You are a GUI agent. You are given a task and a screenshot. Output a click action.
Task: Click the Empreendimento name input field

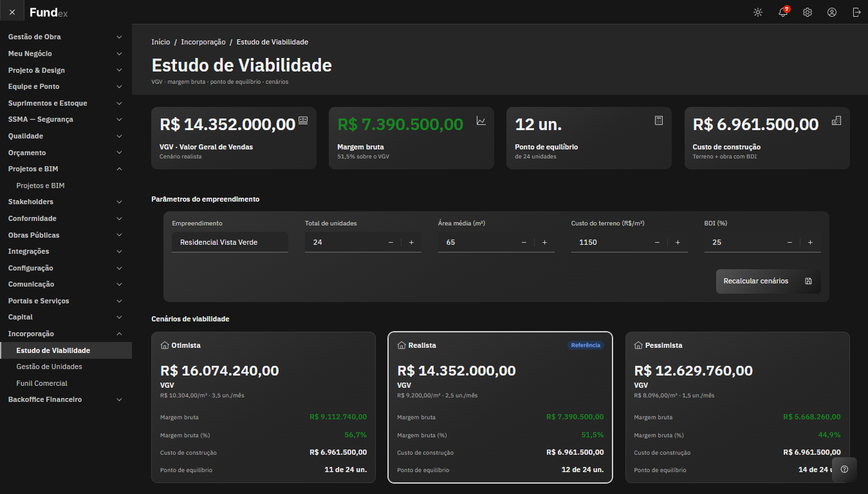[x=230, y=242]
